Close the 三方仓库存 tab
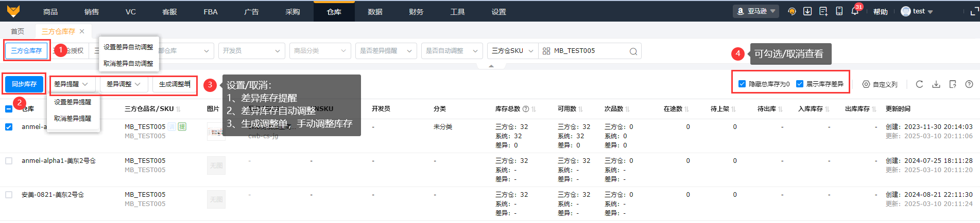The width and height of the screenshot is (980, 223). (x=82, y=31)
